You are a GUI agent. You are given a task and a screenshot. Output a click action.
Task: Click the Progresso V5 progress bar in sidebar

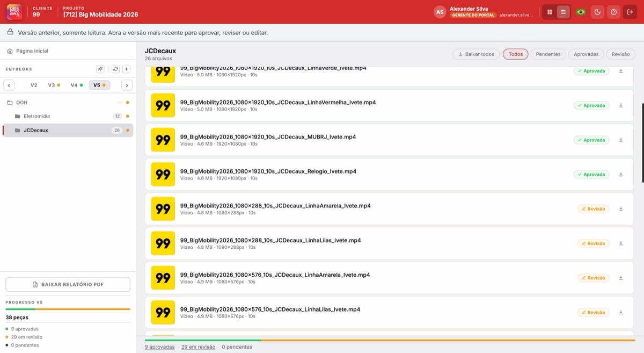click(68, 309)
